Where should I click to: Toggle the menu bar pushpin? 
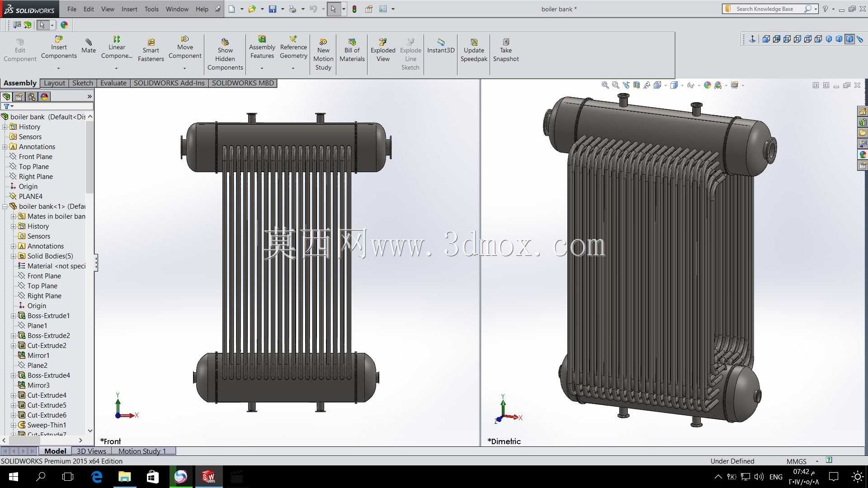[x=217, y=9]
